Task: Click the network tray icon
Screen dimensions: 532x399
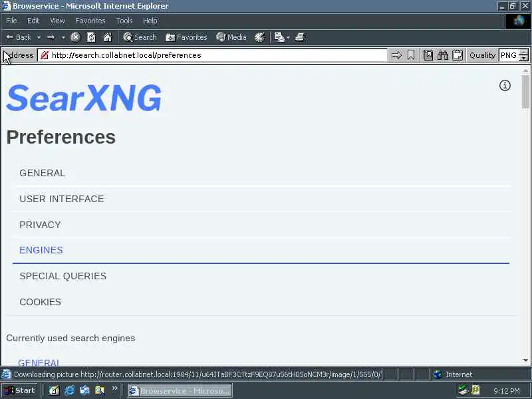Action: click(462, 390)
